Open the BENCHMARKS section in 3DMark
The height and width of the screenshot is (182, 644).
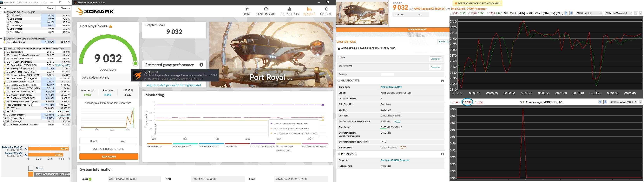pos(266,11)
